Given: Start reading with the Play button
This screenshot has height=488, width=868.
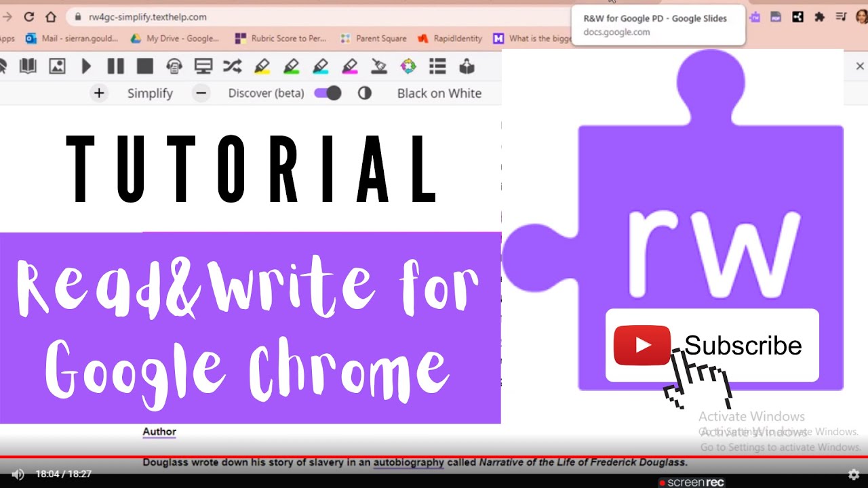Looking at the screenshot, I should click(87, 66).
